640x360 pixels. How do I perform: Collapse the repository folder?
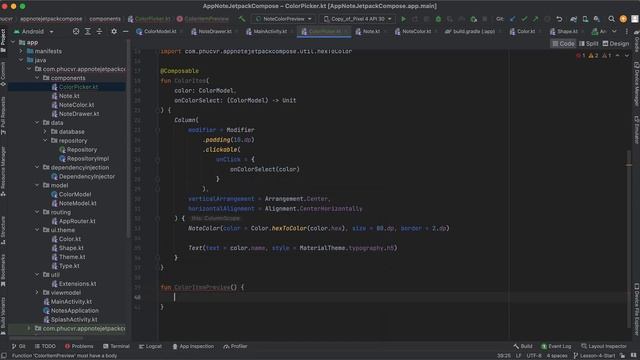click(45, 140)
